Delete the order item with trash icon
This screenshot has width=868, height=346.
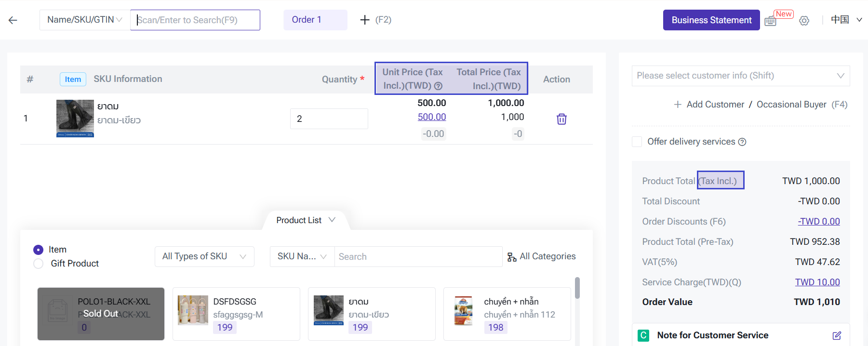pyautogui.click(x=561, y=119)
